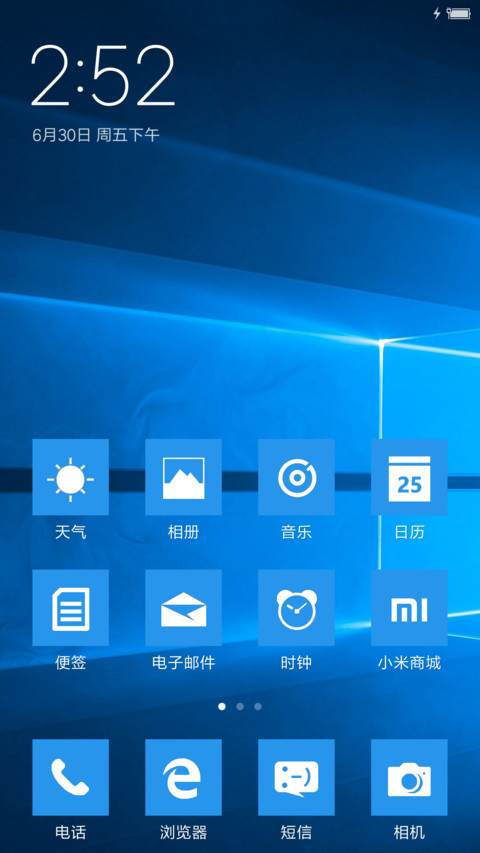The width and height of the screenshot is (480, 853).
Task: Launch the 相机 camera app
Action: [x=409, y=777]
